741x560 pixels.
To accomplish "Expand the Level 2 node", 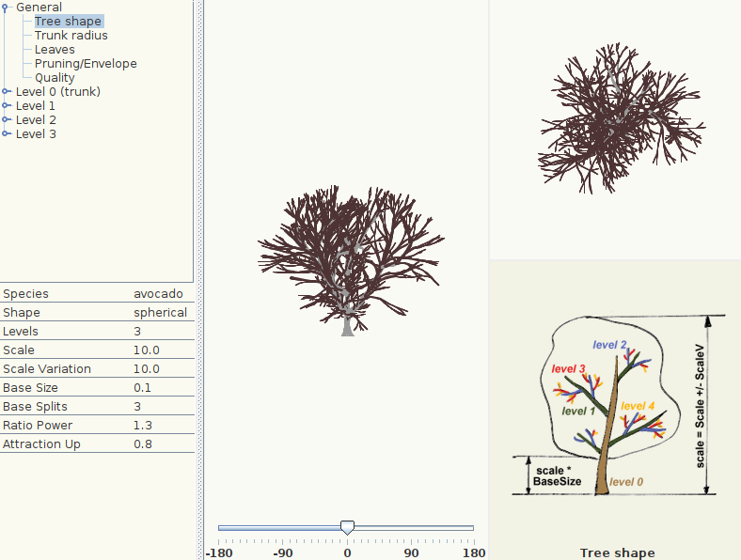I will pos(5,120).
